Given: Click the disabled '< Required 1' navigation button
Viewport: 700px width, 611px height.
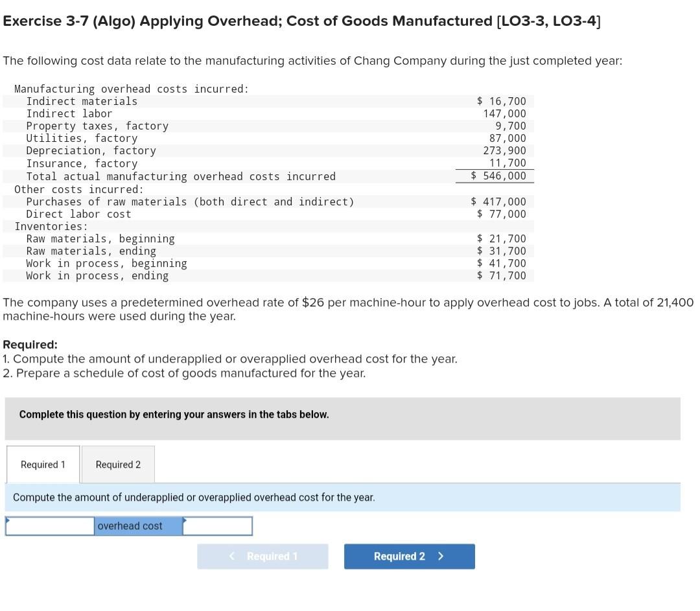Looking at the screenshot, I should pyautogui.click(x=262, y=556).
